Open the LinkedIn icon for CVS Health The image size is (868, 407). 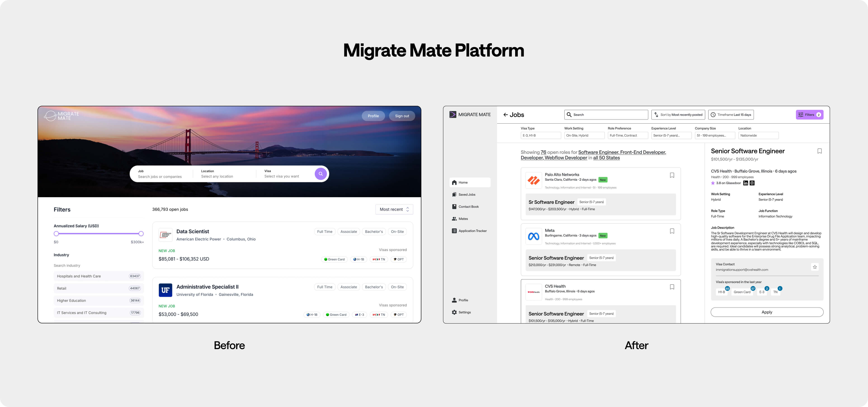(x=745, y=183)
